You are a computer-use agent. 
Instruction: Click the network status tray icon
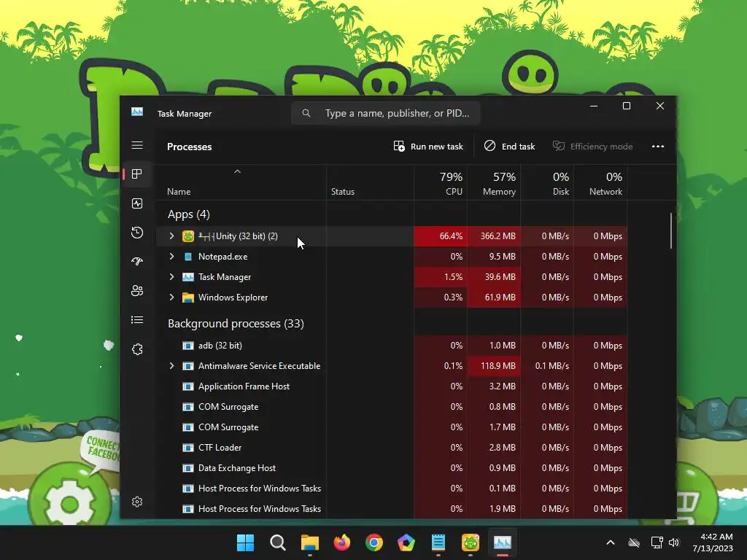pyautogui.click(x=657, y=542)
